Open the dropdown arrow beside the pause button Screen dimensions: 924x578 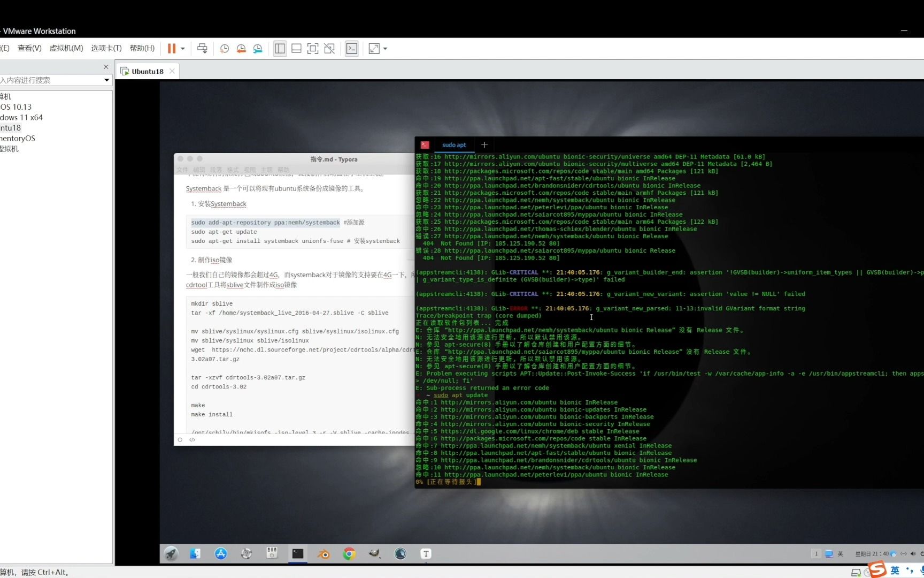pos(183,49)
